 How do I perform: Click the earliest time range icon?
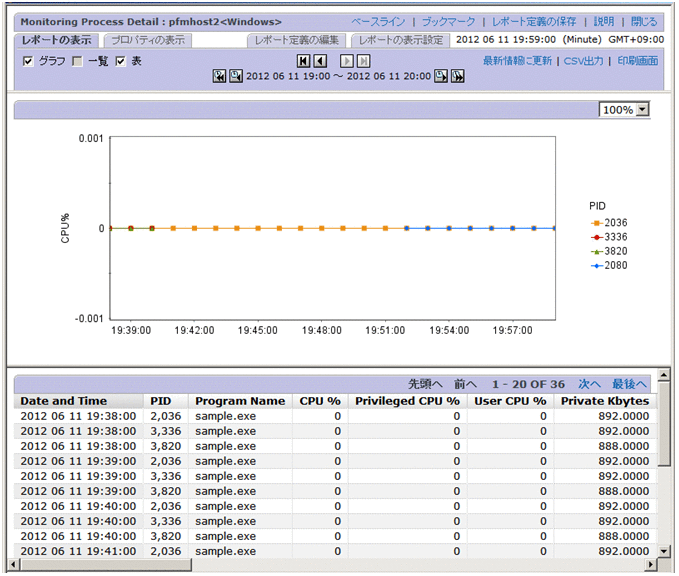(x=219, y=76)
